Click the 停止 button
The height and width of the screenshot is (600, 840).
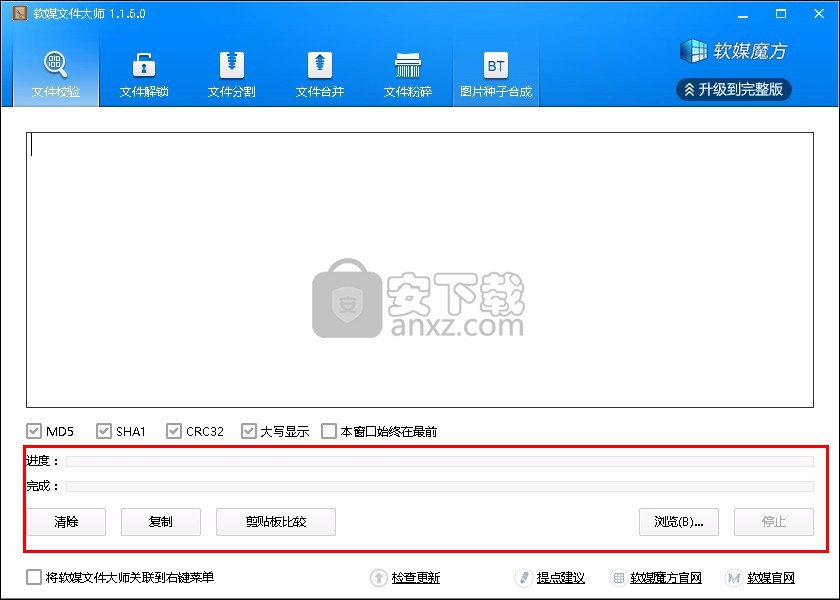click(x=774, y=522)
